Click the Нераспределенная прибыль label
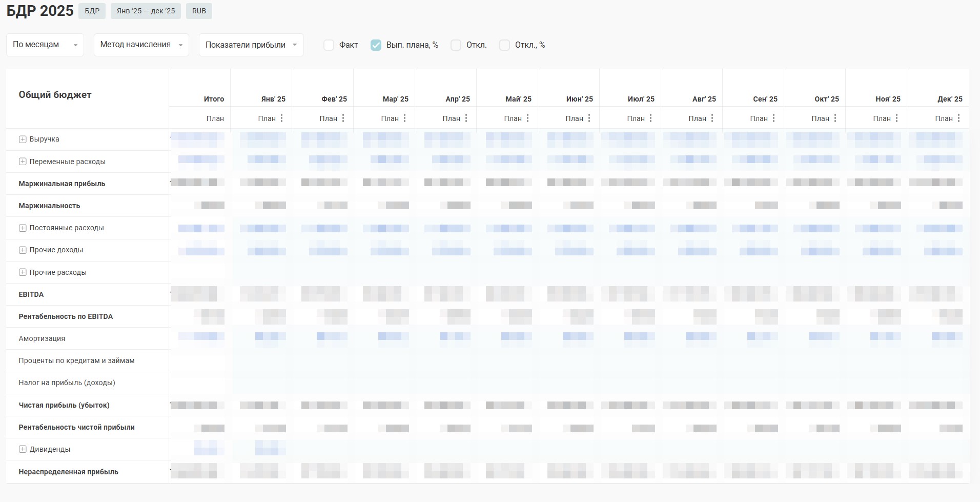Screen dimensions: 980x502 (x=69, y=472)
